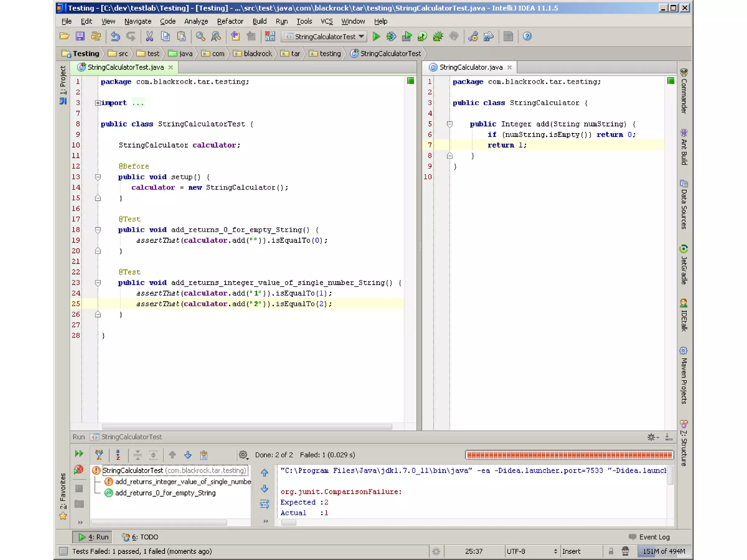
Task: Click the Debug icon in toolbar
Action: point(391,36)
